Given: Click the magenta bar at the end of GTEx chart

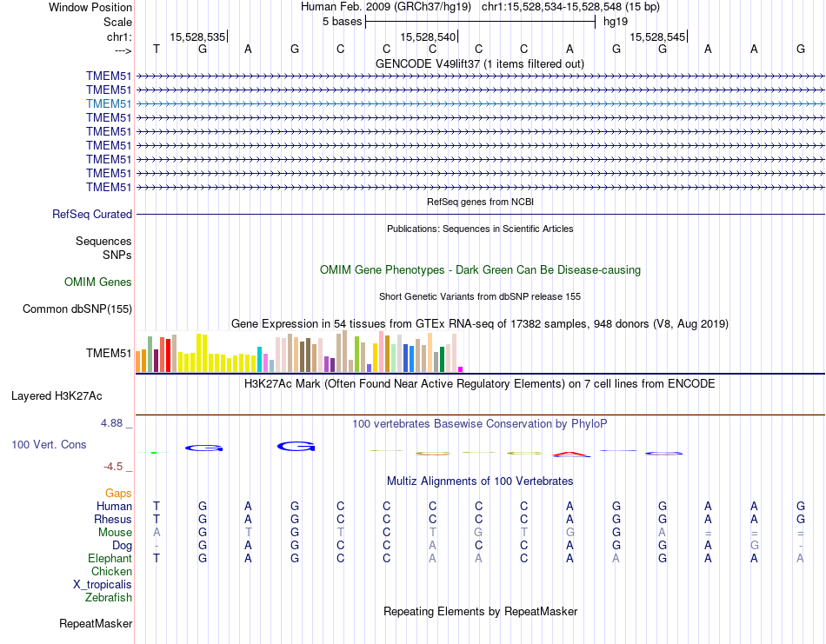Looking at the screenshot, I should click(461, 369).
